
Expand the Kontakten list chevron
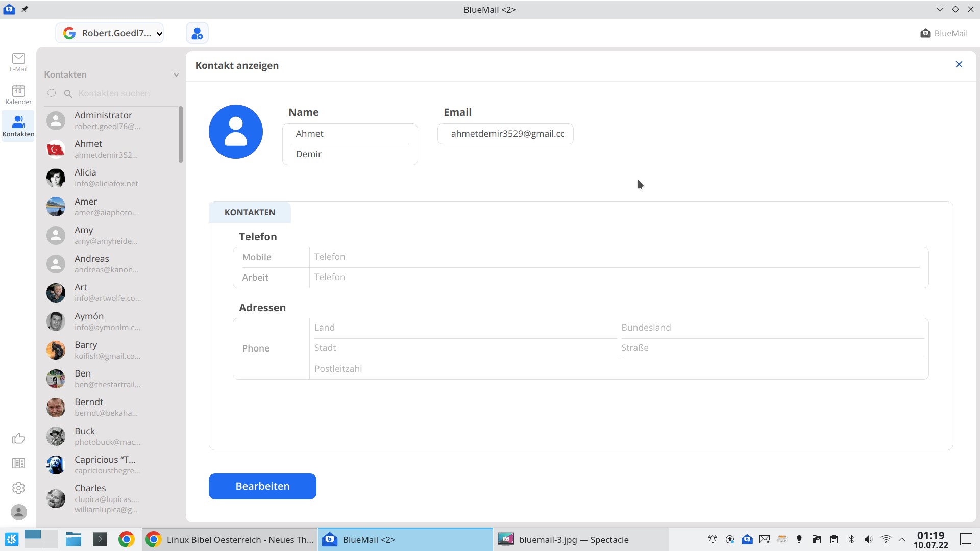[176, 74]
